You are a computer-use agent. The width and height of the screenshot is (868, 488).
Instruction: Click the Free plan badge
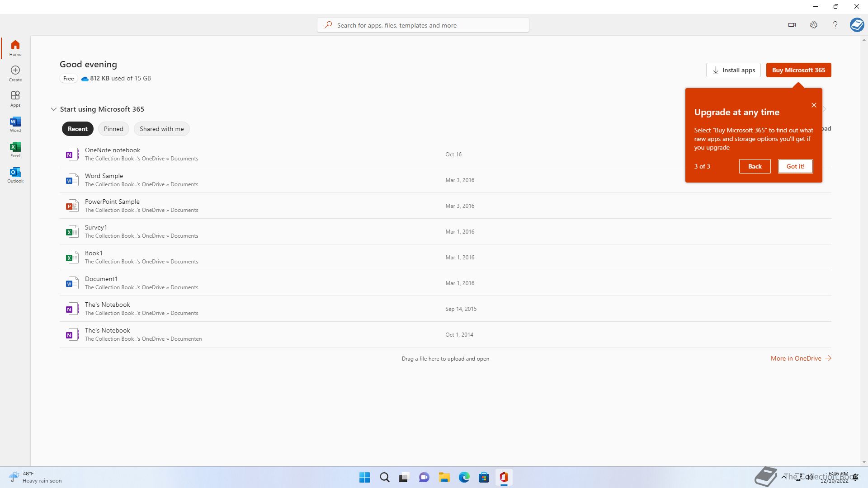click(68, 79)
